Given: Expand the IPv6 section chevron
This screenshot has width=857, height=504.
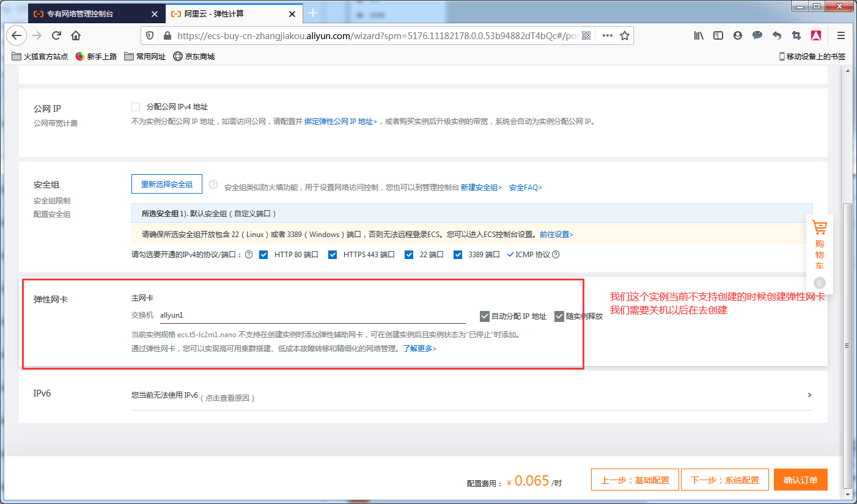Looking at the screenshot, I should tap(809, 395).
